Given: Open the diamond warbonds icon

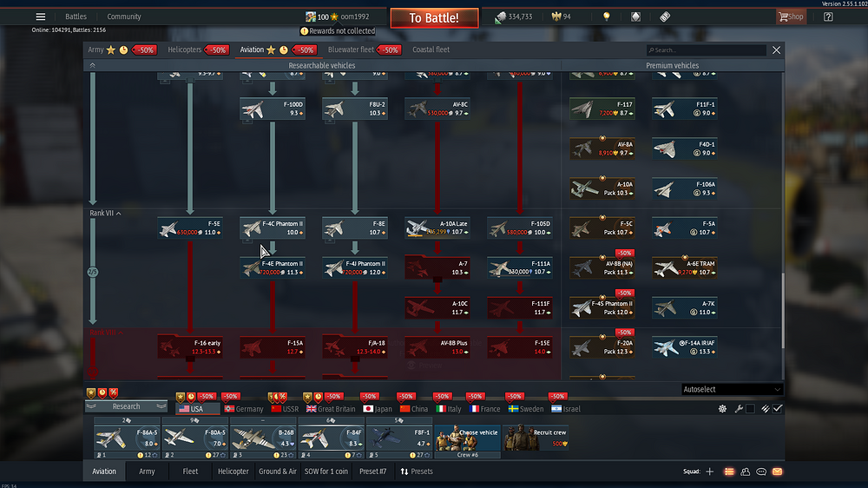Looking at the screenshot, I should click(x=635, y=16).
